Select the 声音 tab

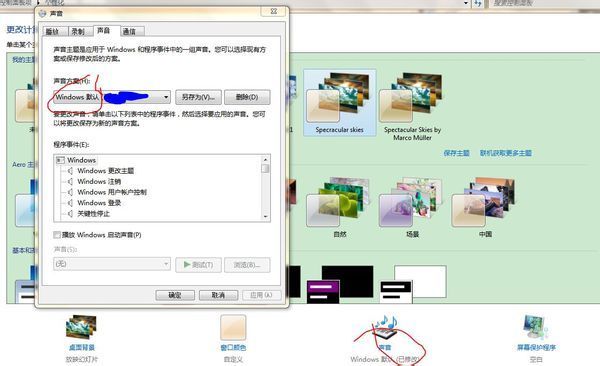pos(107,30)
